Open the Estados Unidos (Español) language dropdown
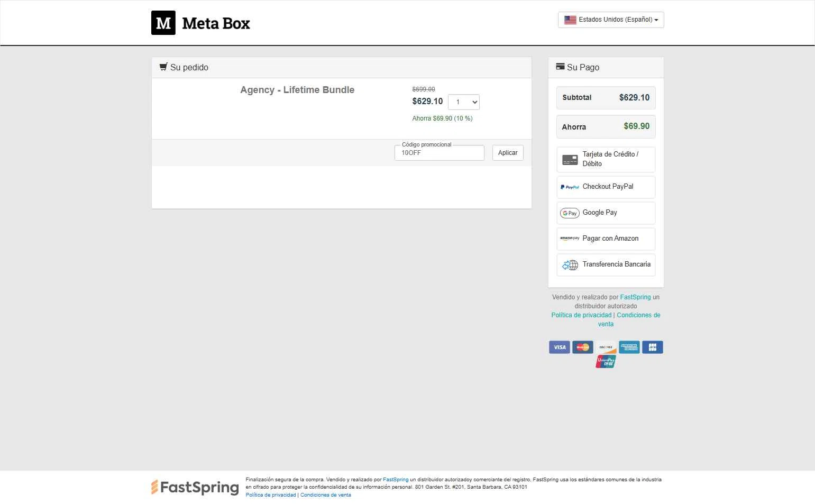Screen dimensions: 815x504 point(611,20)
